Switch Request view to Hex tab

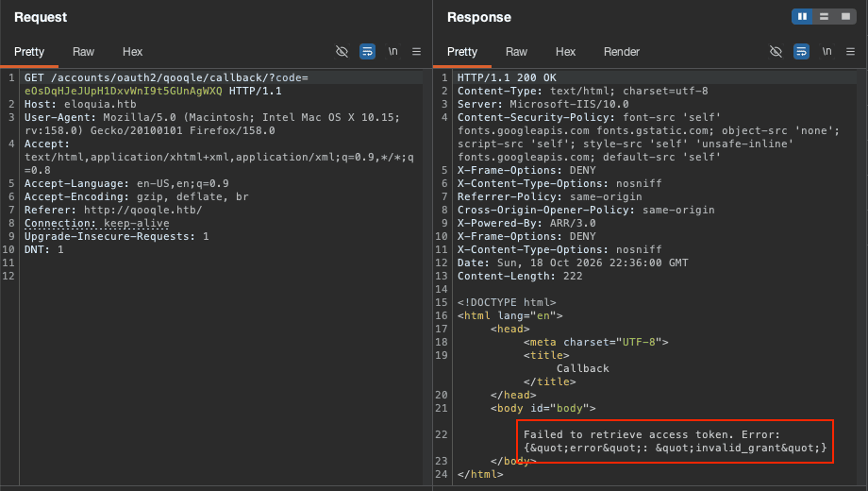132,52
